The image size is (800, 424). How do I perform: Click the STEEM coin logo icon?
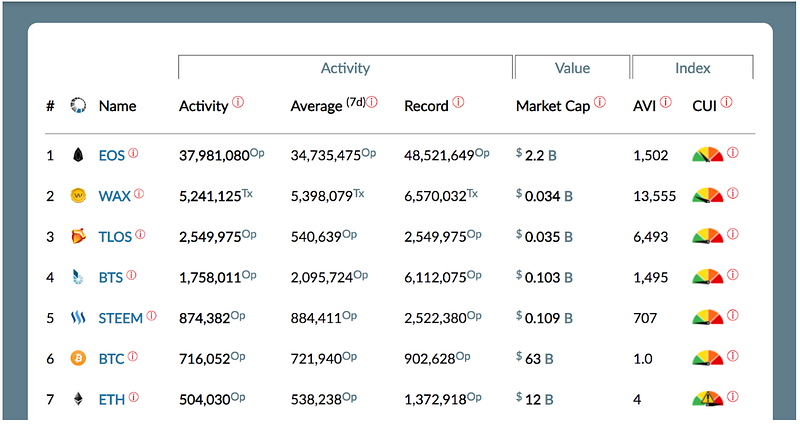click(77, 318)
